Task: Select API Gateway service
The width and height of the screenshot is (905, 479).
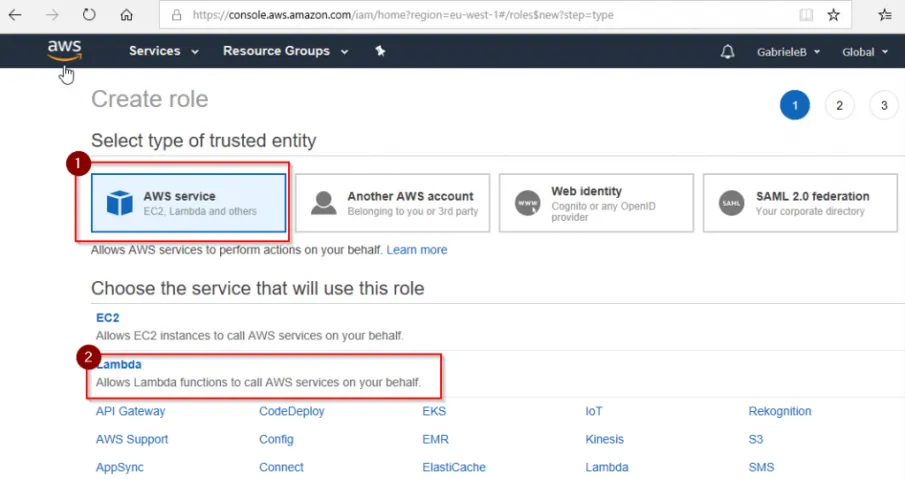Action: tap(130, 411)
